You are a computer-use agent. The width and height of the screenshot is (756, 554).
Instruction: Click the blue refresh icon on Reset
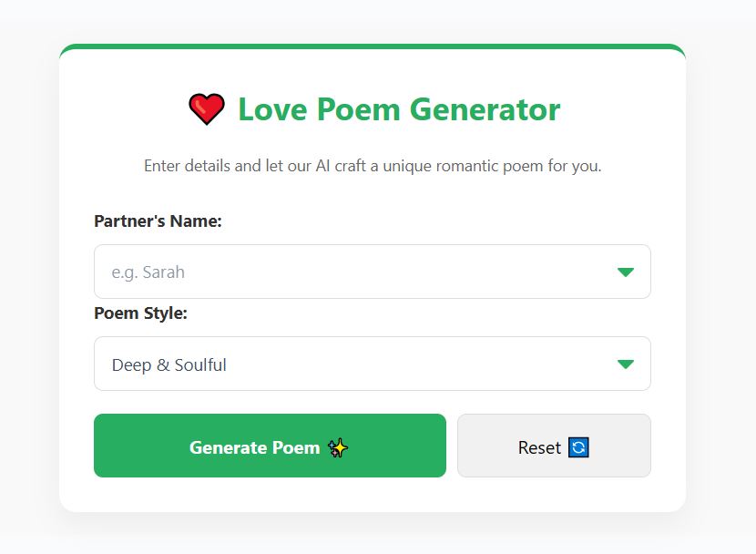click(x=578, y=446)
